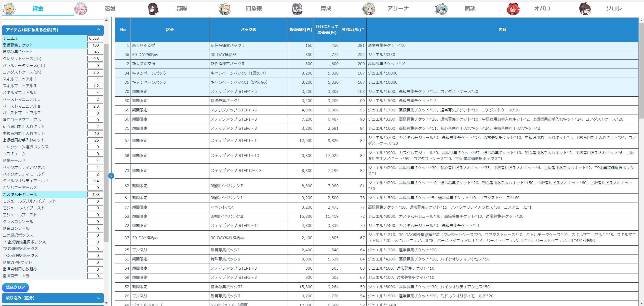Click the brown-haired character icon beside ソロレ

tap(585, 9)
